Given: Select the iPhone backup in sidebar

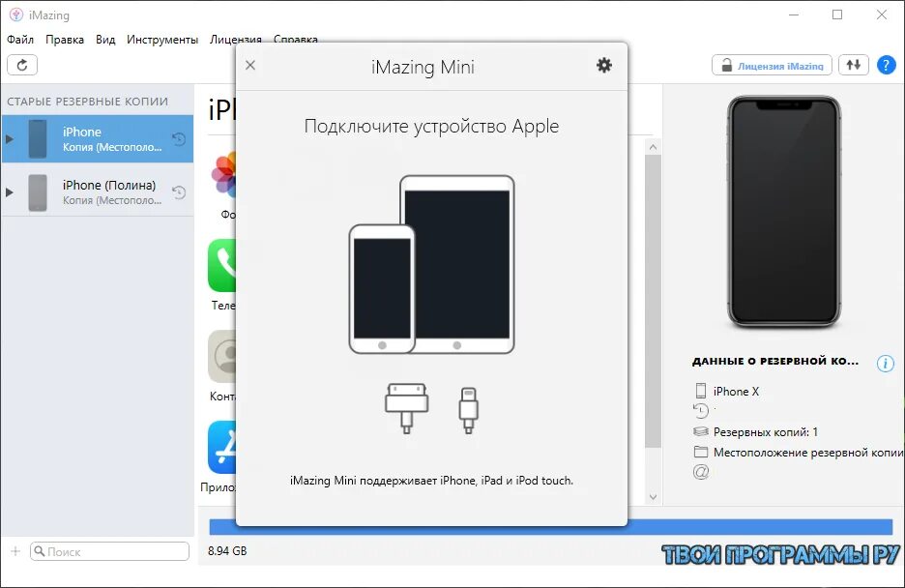Looking at the screenshot, I should click(97, 139).
